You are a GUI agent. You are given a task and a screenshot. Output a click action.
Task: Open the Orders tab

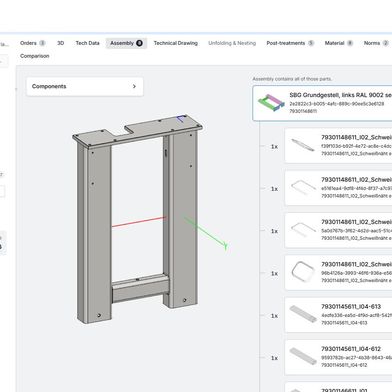click(32, 43)
